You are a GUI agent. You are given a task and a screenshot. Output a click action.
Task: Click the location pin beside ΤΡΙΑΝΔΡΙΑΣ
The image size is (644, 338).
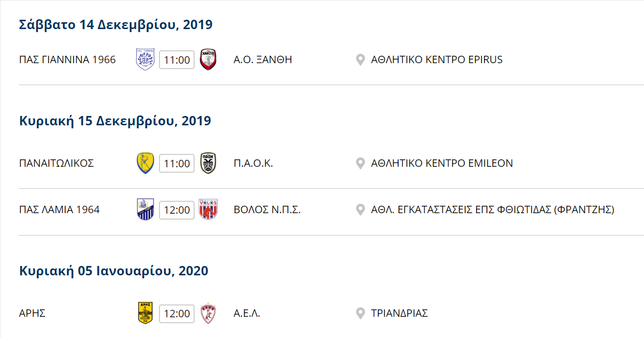tap(361, 313)
